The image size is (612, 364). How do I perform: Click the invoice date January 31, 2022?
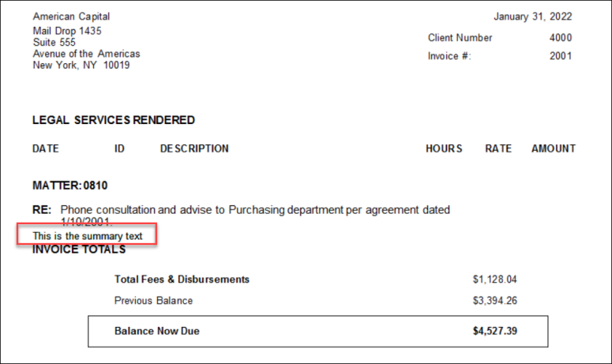533,17
